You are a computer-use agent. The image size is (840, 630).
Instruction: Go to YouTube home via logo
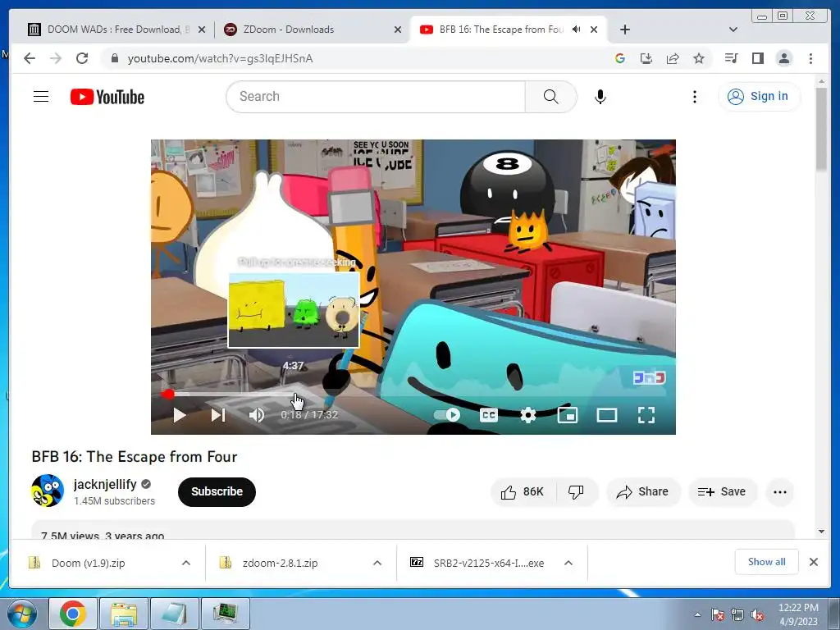(x=107, y=97)
